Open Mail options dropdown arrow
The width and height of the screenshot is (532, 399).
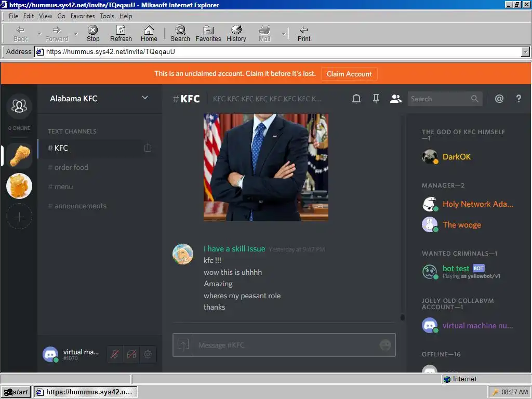pyautogui.click(x=283, y=34)
